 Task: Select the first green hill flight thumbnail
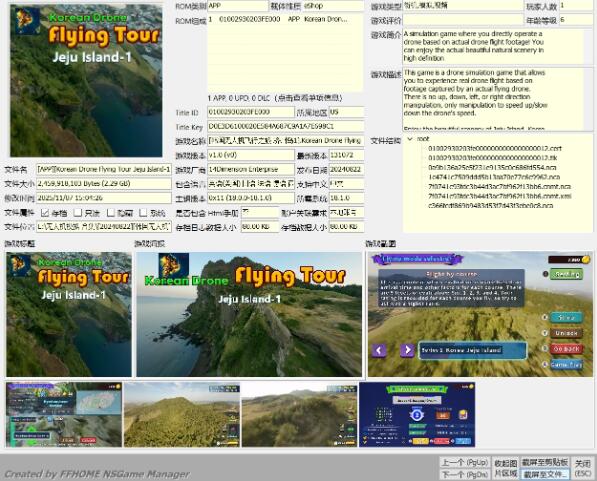(x=182, y=414)
